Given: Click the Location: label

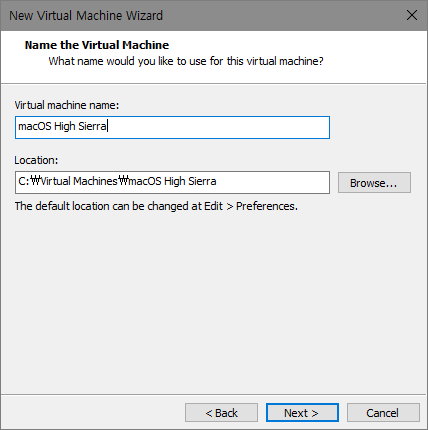Looking at the screenshot, I should [36, 160].
